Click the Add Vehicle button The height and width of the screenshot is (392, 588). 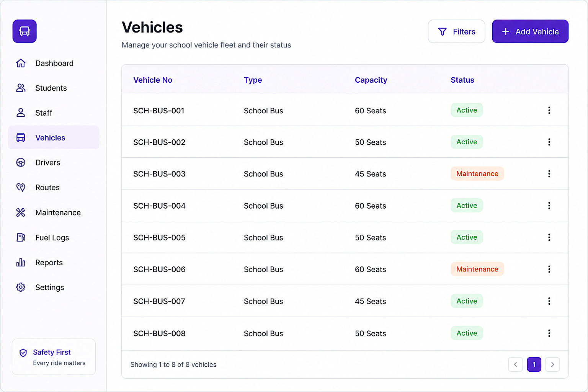pyautogui.click(x=530, y=31)
